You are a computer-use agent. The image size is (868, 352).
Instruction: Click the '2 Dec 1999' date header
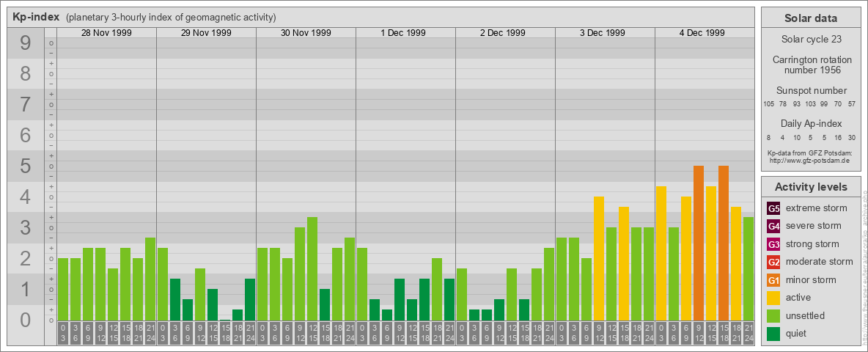coord(503,33)
